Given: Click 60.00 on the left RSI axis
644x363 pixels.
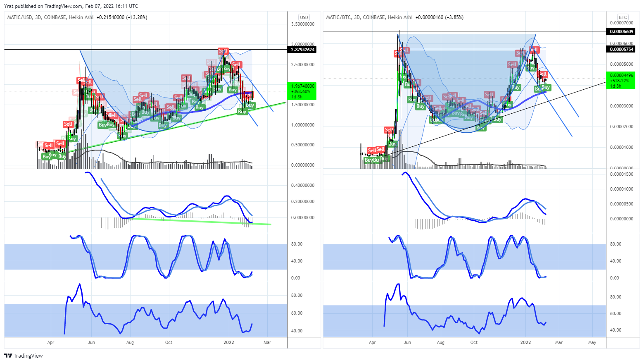Looking at the screenshot, I should coord(297,313).
